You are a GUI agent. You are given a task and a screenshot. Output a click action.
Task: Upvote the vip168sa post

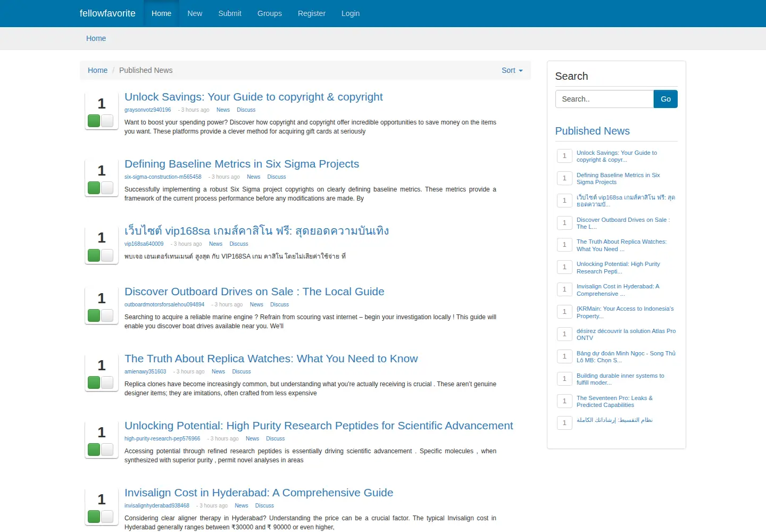coord(94,255)
